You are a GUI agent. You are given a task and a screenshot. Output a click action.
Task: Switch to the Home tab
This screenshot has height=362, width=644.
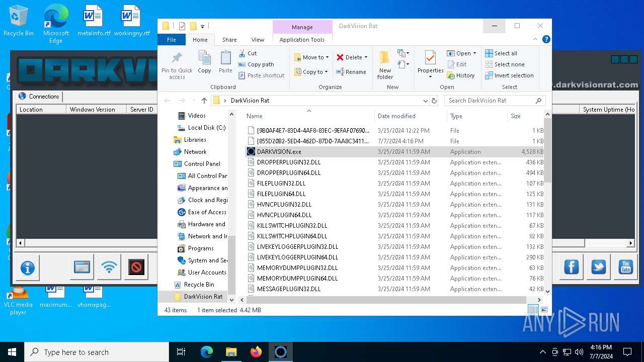coord(200,40)
